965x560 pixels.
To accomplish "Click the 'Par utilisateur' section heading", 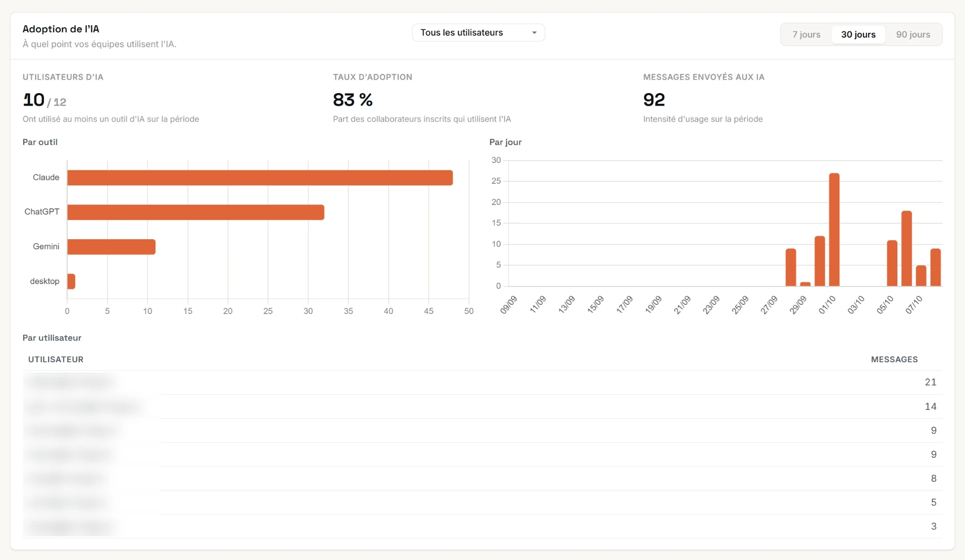I will [x=52, y=338].
